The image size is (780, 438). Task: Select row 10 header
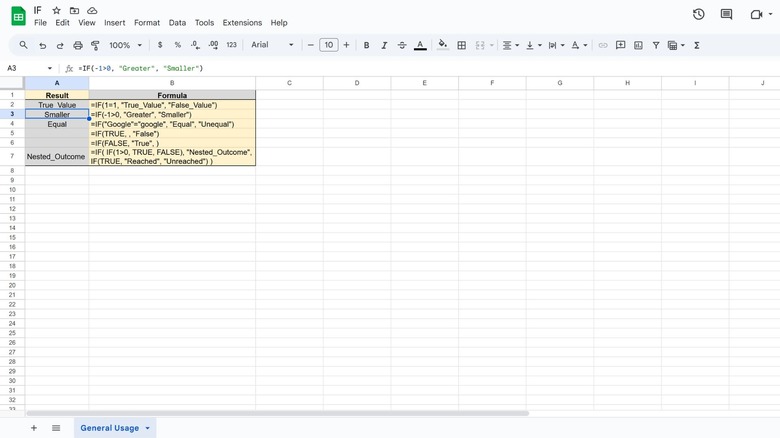[12, 190]
